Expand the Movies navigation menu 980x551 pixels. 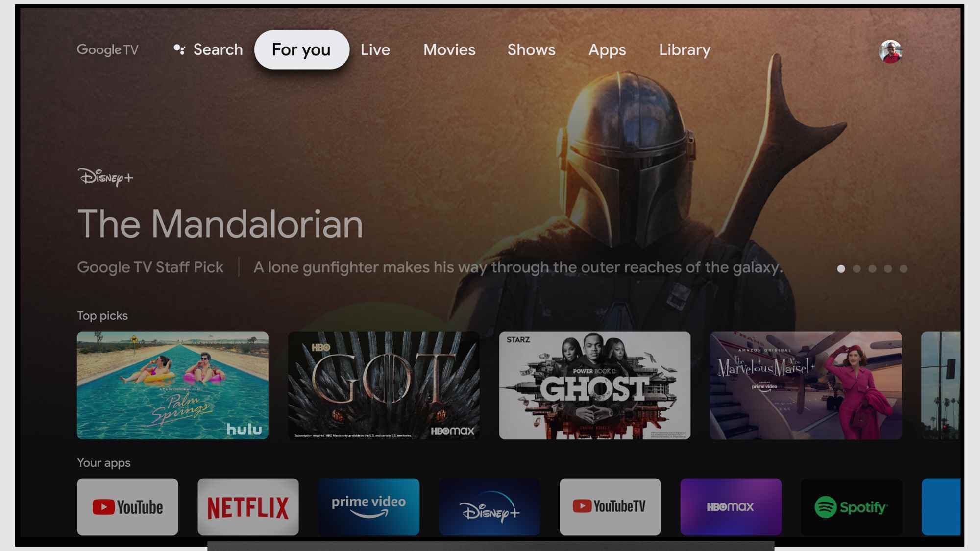tap(449, 49)
